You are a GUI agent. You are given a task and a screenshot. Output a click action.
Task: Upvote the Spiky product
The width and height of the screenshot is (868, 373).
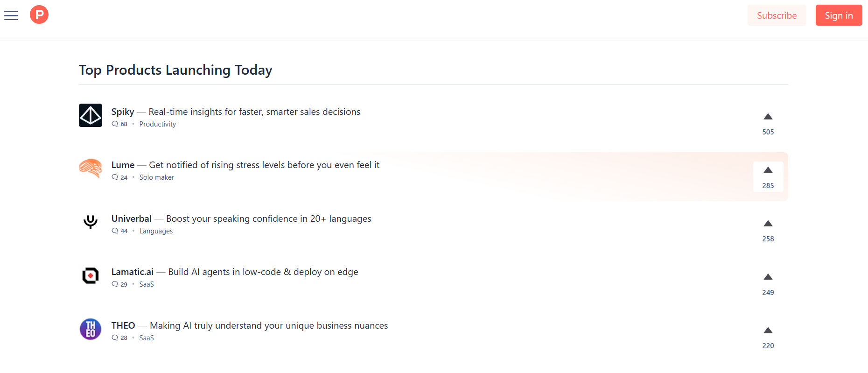(x=768, y=123)
